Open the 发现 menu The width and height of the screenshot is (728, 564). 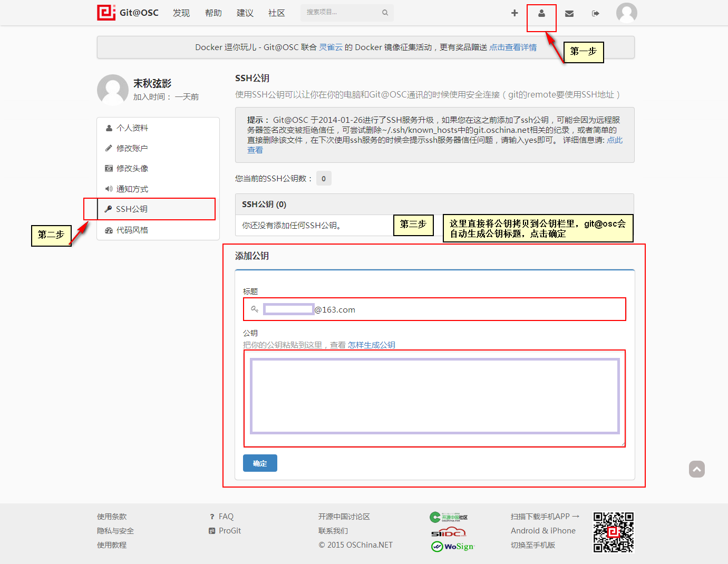tap(181, 13)
